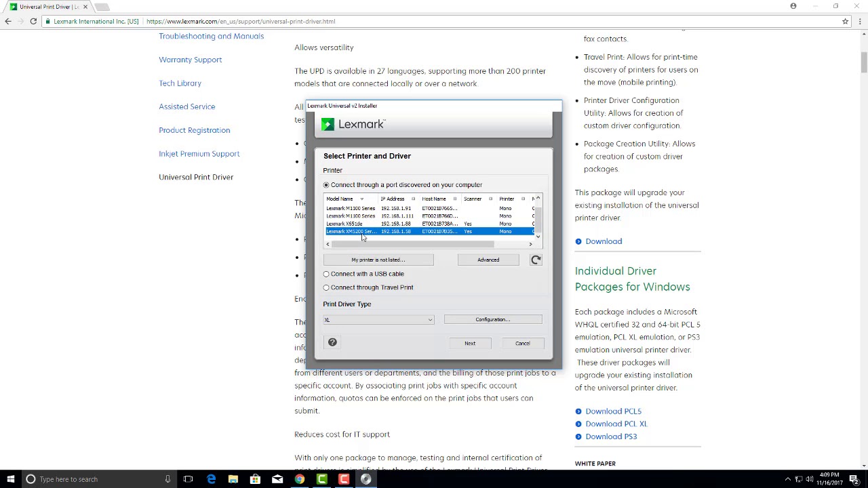868x488 pixels.
Task: Select Lexmark M1100 Series at 192.168.1.111
Action: [430, 216]
